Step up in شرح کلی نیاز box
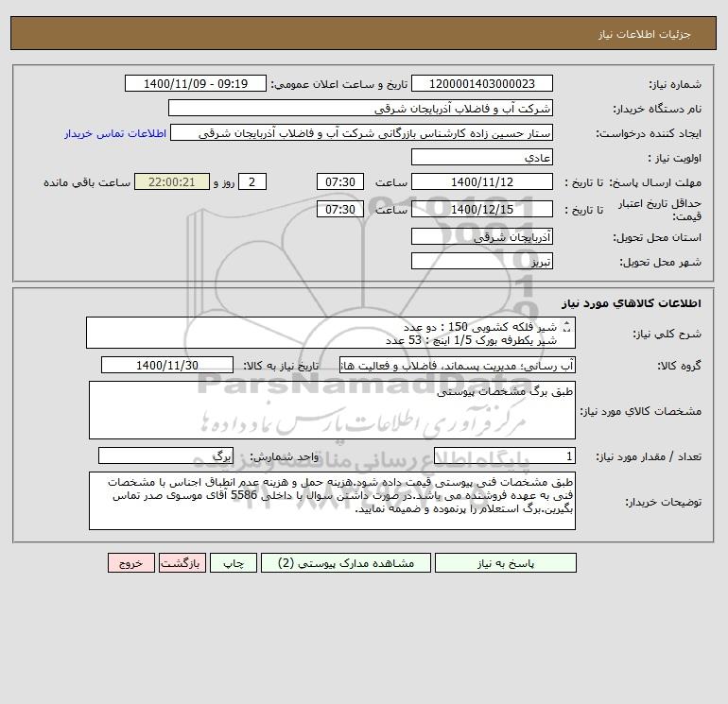This screenshot has width=728, height=704. pos(566,323)
